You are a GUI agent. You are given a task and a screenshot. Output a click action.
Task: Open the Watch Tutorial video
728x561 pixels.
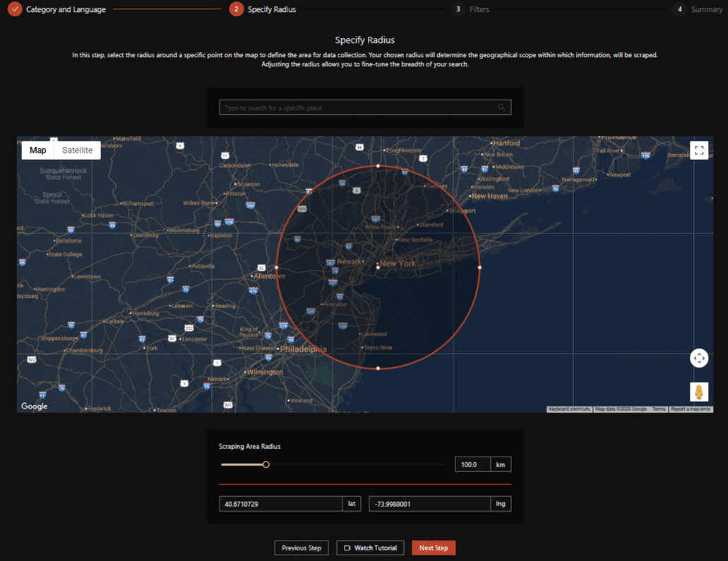click(370, 548)
